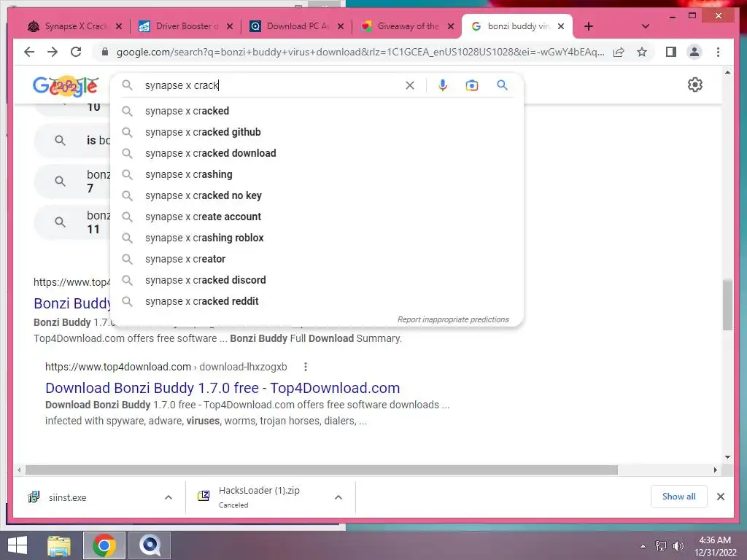The image size is (747, 560).
Task: Open the Chrome side panel
Action: [671, 52]
